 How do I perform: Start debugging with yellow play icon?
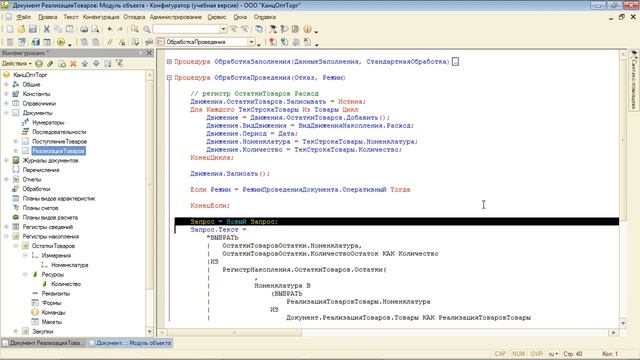(61, 42)
